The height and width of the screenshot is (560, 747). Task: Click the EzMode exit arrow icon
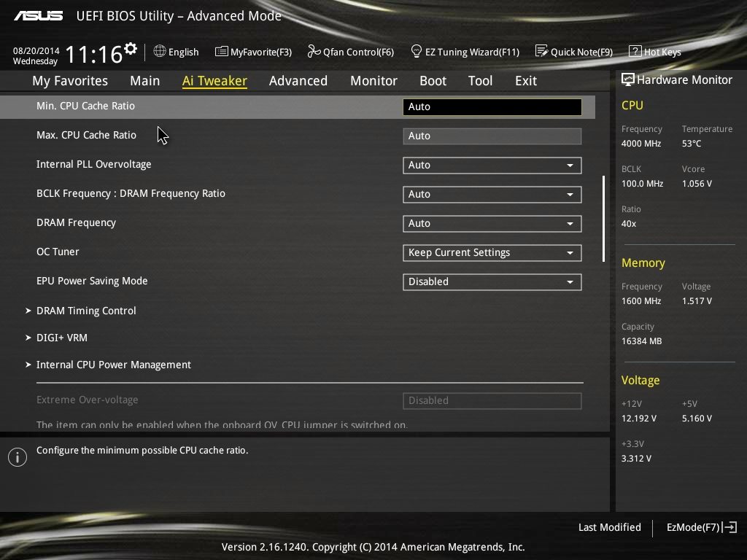click(729, 527)
